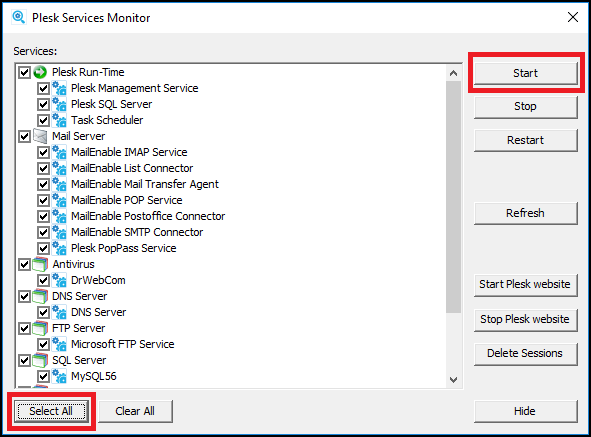
Task: Toggle the MailEnable POP Service checkbox
Action: 43,200
